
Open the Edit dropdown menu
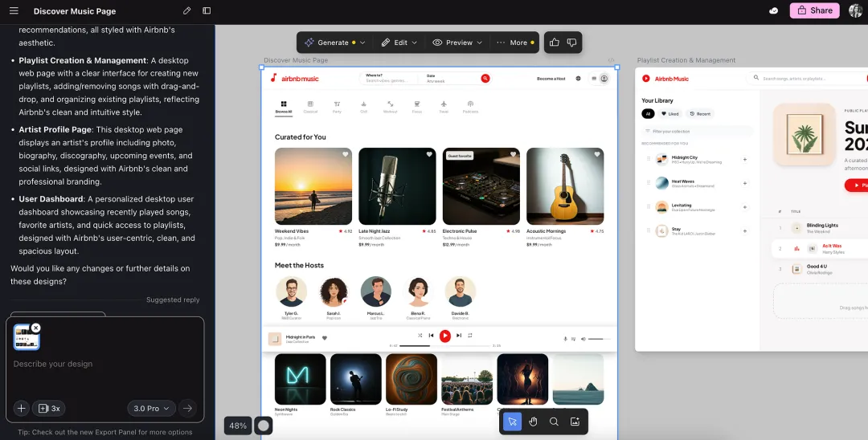[x=399, y=43]
